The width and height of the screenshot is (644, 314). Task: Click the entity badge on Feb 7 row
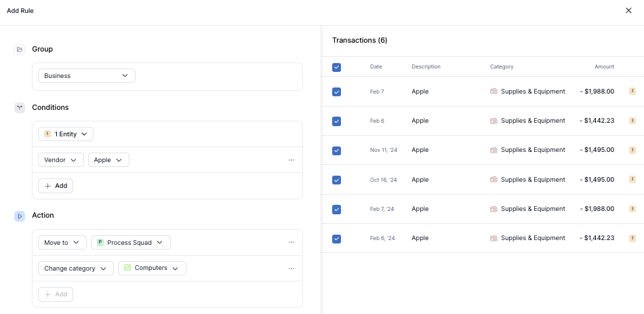632,92
